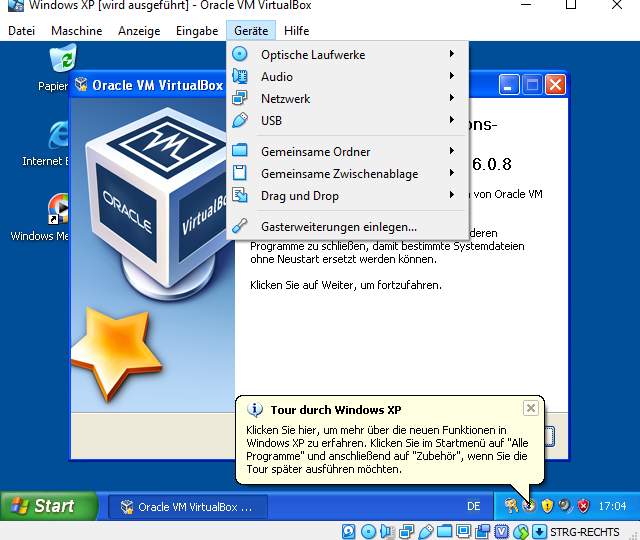This screenshot has height=540, width=640.
Task: Click the keyboard capture arrow icon
Action: 539,531
